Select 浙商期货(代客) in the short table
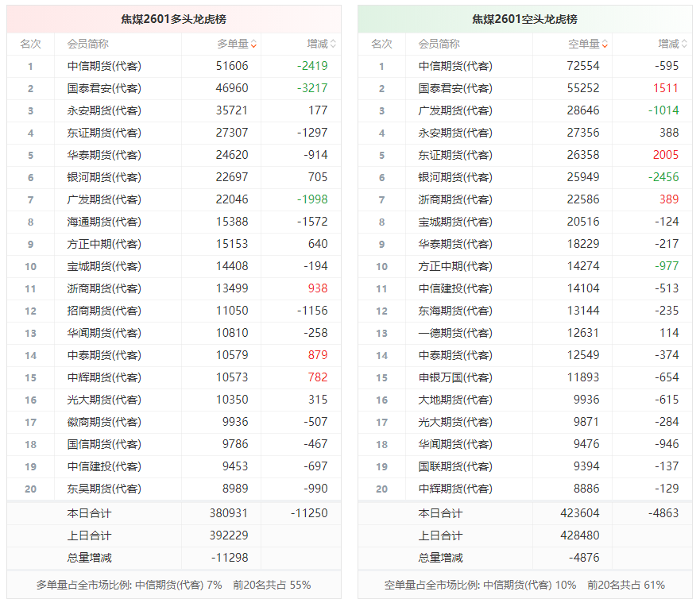Viewport: 700px width, 603px height. pos(455,199)
